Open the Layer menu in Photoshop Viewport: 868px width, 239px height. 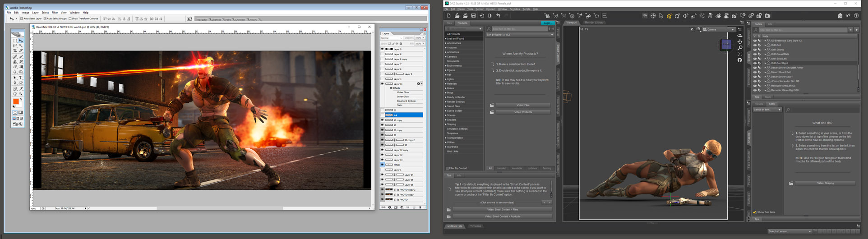click(x=35, y=13)
